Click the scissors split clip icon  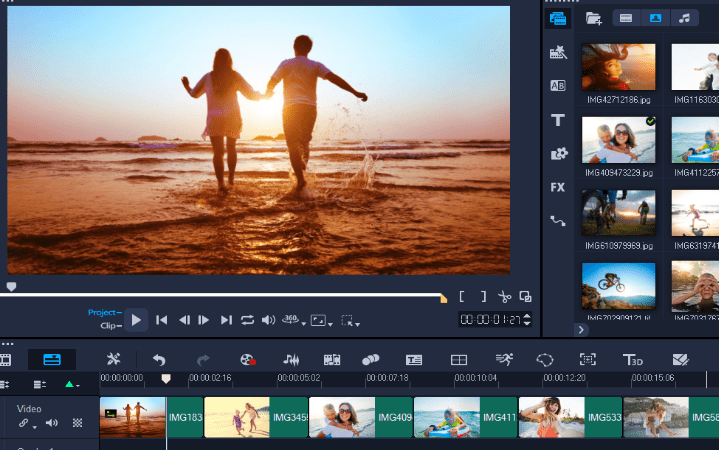click(504, 297)
